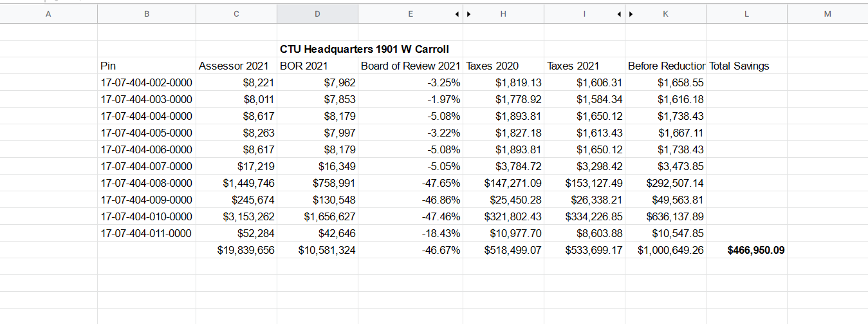Select column C header
868x324 pixels.
(237, 14)
